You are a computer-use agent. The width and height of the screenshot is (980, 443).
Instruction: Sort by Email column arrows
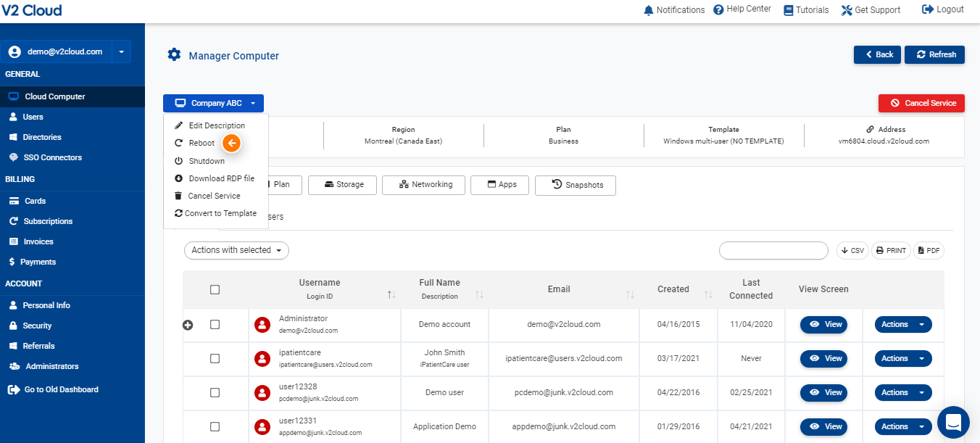point(630,294)
